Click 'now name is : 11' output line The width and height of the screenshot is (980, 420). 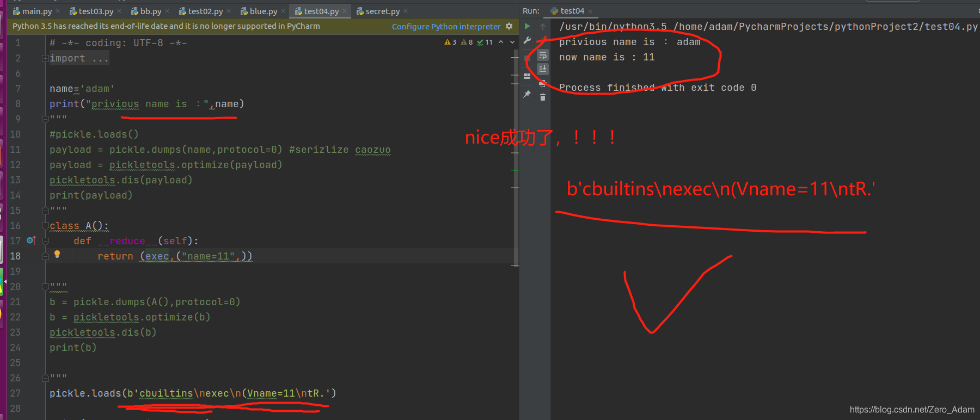click(607, 57)
